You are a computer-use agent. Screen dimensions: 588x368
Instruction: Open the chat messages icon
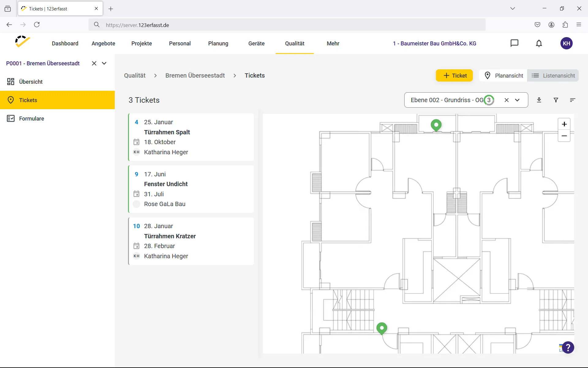tap(514, 43)
